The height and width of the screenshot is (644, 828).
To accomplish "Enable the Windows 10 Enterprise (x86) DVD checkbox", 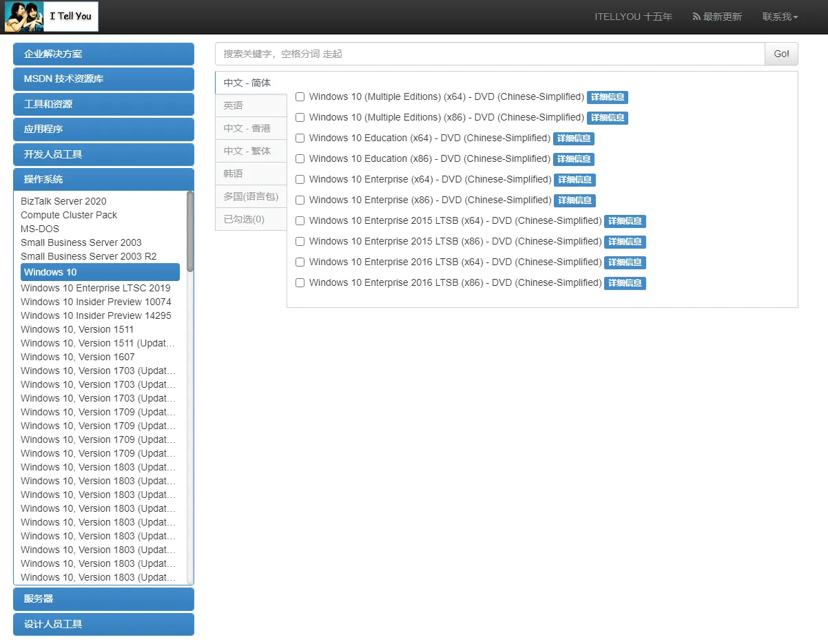I will (300, 200).
